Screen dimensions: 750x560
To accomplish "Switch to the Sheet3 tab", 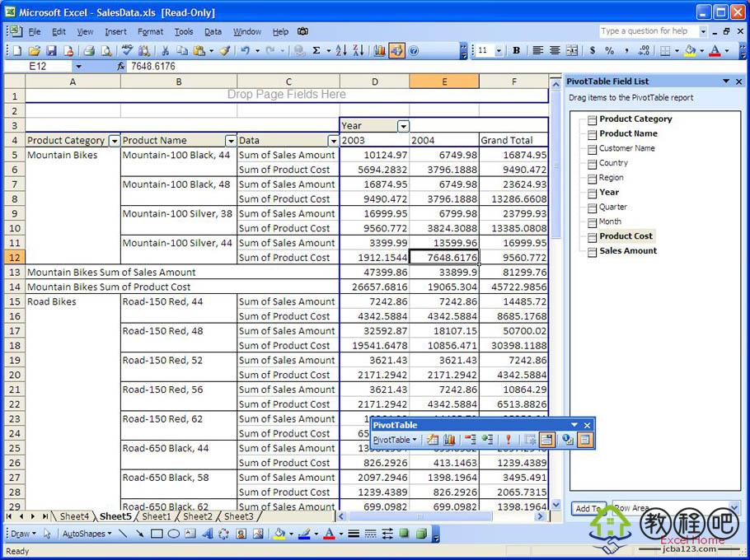I will point(239,516).
